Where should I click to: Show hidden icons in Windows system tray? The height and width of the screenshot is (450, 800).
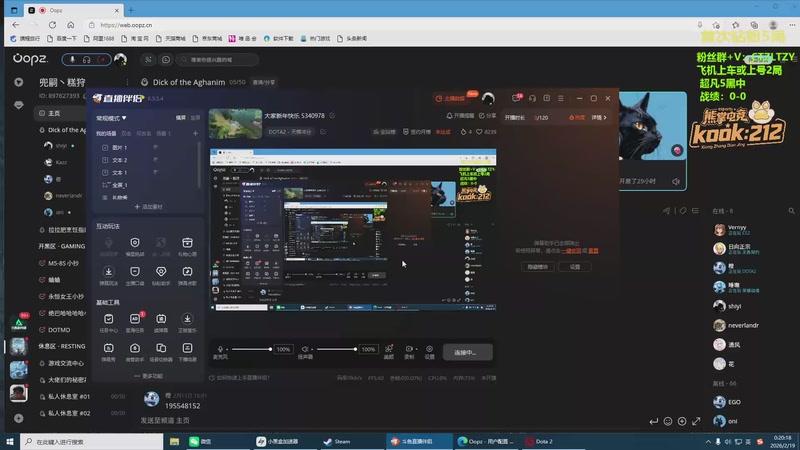(x=708, y=441)
